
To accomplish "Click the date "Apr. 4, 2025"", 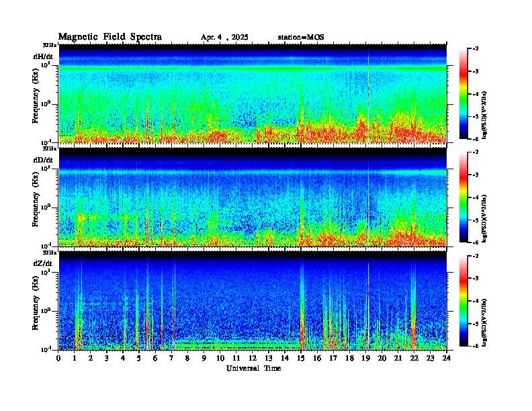I will coord(224,38).
